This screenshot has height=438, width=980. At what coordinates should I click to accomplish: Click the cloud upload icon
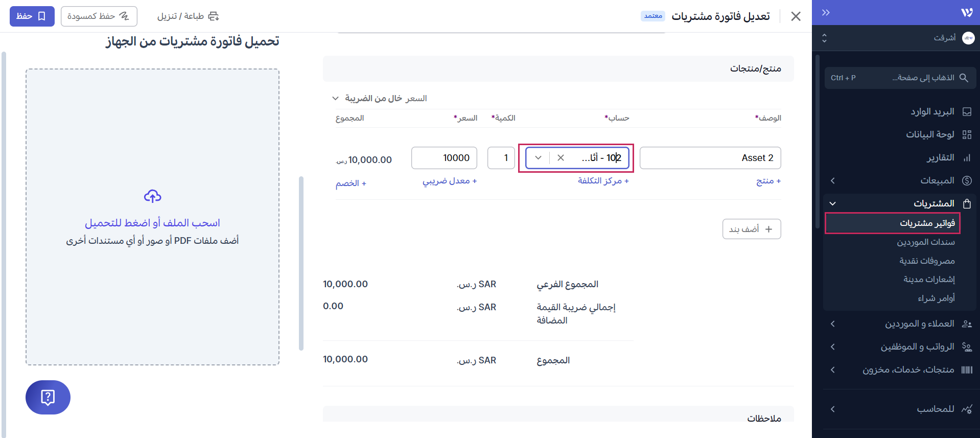152,196
